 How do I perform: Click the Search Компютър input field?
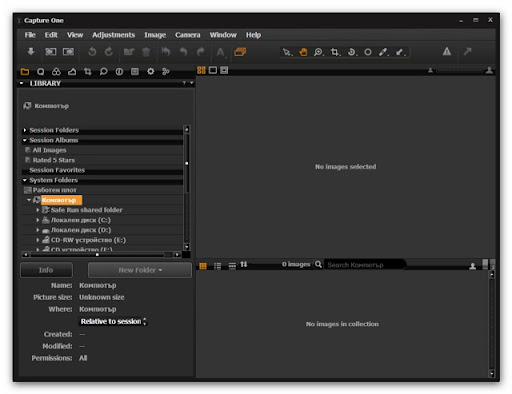point(365,265)
